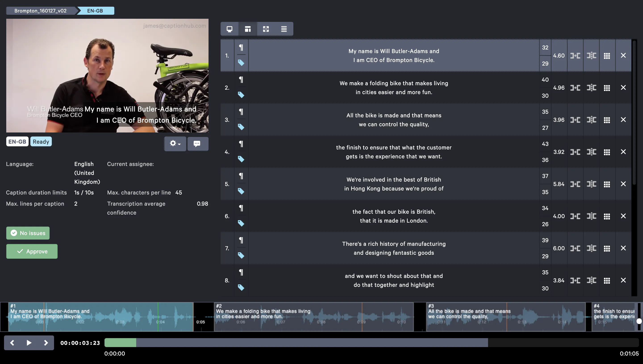Expand the Brompton_160127_v02 breadcrumb

click(40, 10)
